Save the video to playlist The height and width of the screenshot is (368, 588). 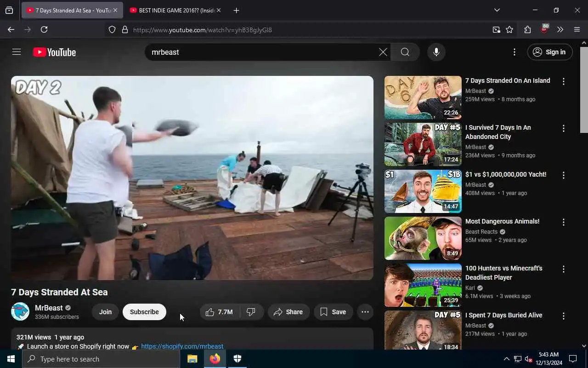(x=334, y=312)
